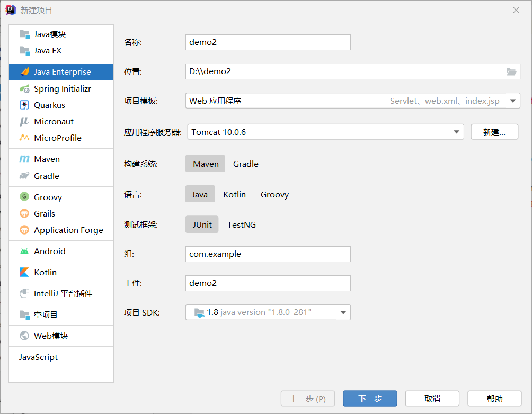Click the SDK folder icon in 项目 SDK field
Screen dimensions: 532x414
click(199, 313)
